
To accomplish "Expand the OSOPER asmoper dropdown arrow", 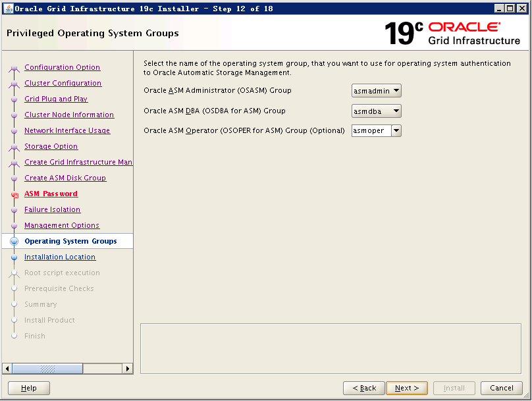I will 396,130.
